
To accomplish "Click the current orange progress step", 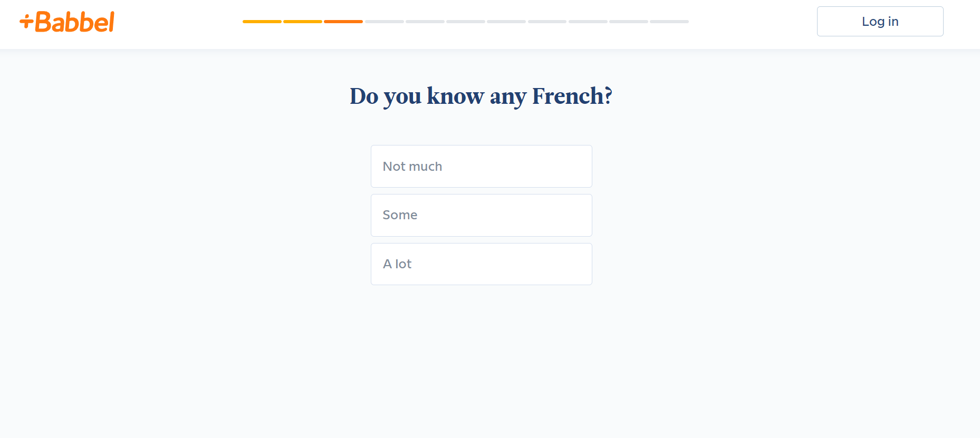I will 343,22.
